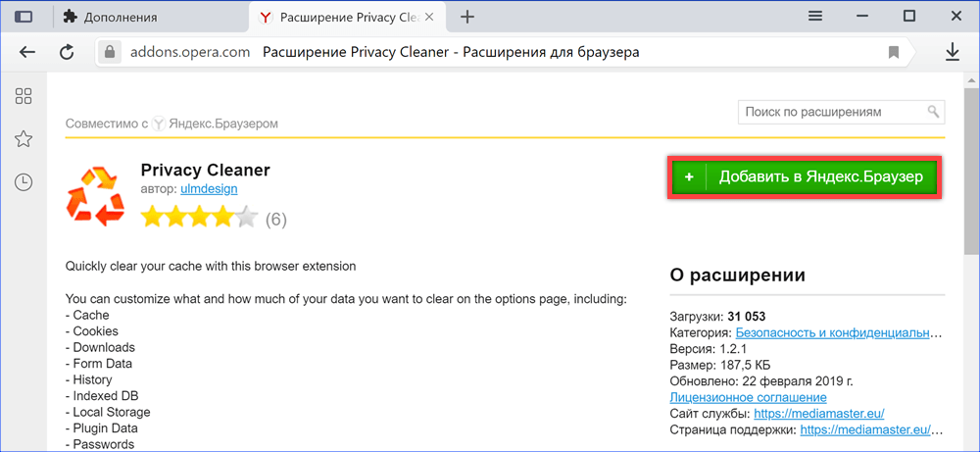Image resolution: width=980 pixels, height=452 pixels.
Task: Click the addons.opera.com address field
Action: 190,52
